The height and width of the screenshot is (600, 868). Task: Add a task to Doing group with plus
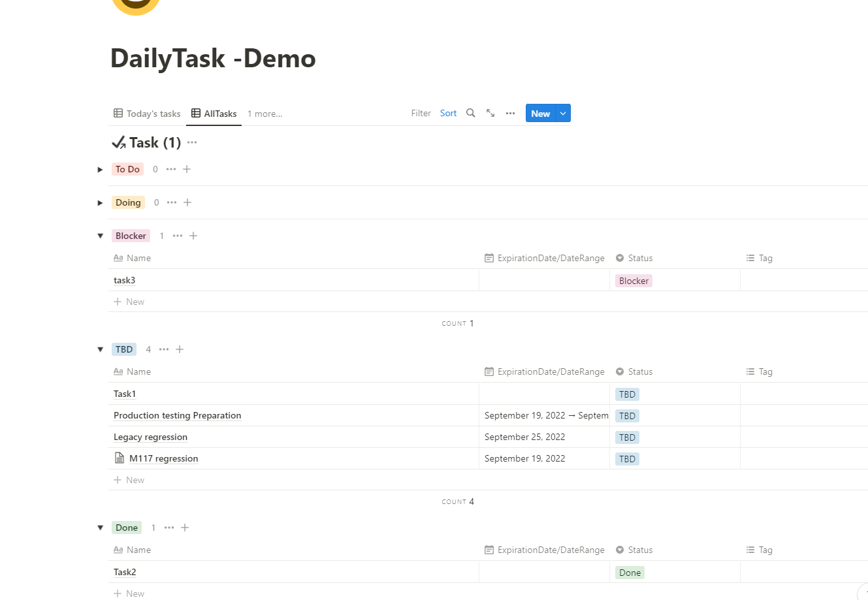187,202
